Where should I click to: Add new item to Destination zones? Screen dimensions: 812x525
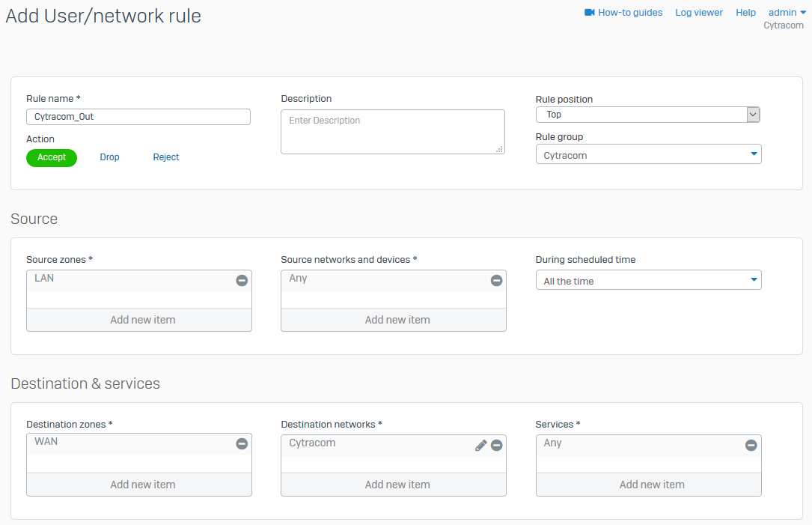[139, 485]
